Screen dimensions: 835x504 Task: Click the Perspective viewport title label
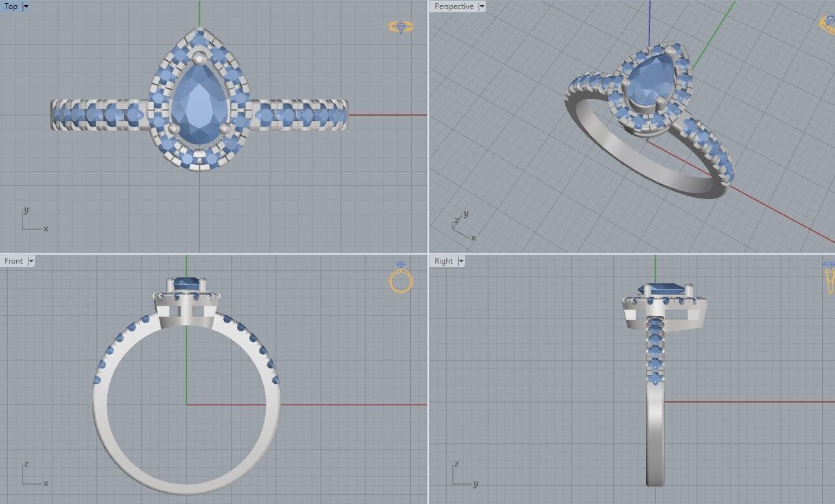tap(453, 6)
